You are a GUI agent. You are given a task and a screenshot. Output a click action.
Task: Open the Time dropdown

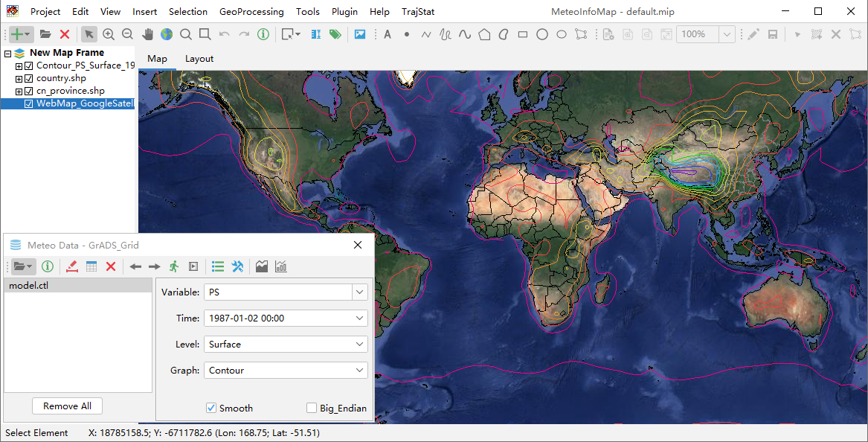[x=360, y=318]
